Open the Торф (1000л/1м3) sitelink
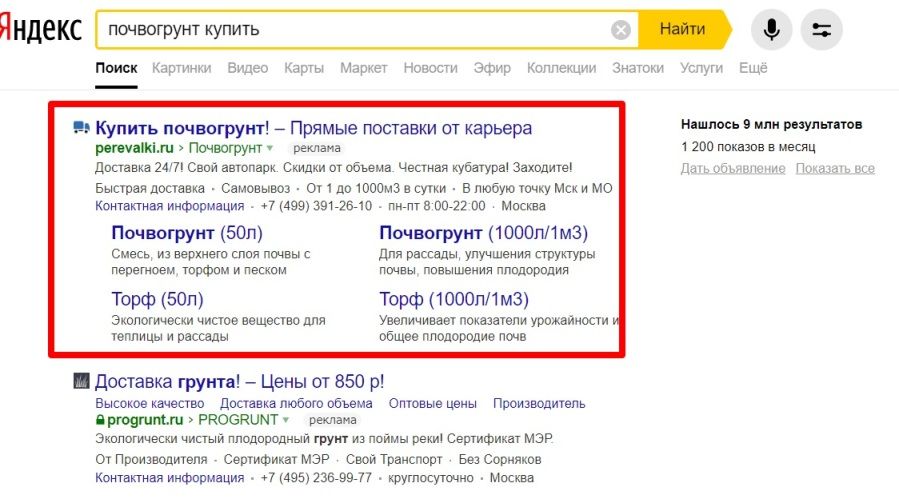Viewport: 899px width, 499px height. point(454,299)
